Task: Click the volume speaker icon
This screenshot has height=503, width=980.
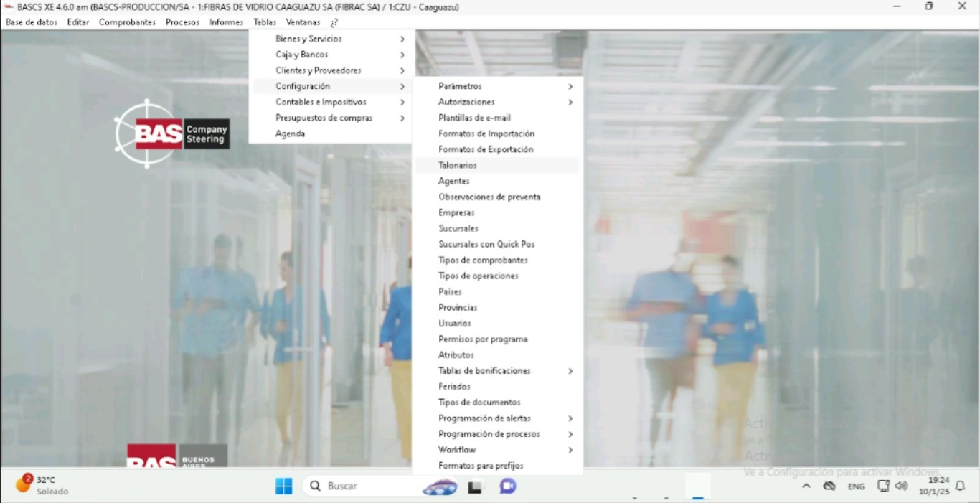Action: (x=901, y=486)
